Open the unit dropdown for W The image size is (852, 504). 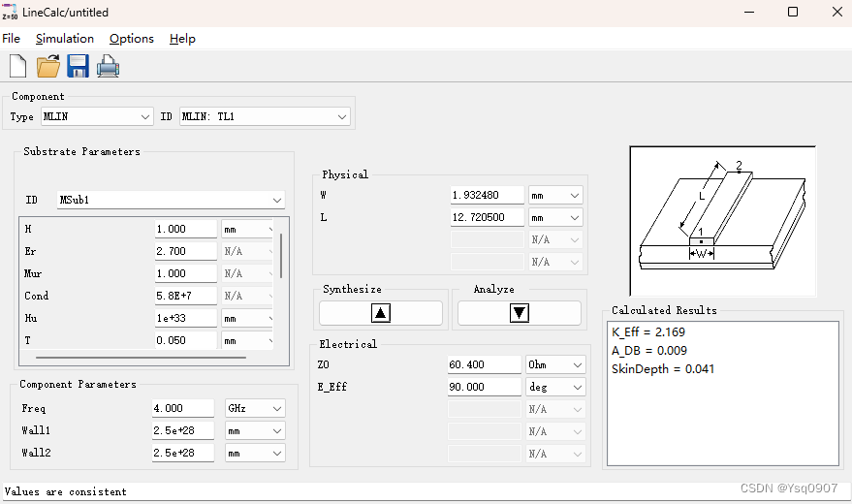[555, 195]
